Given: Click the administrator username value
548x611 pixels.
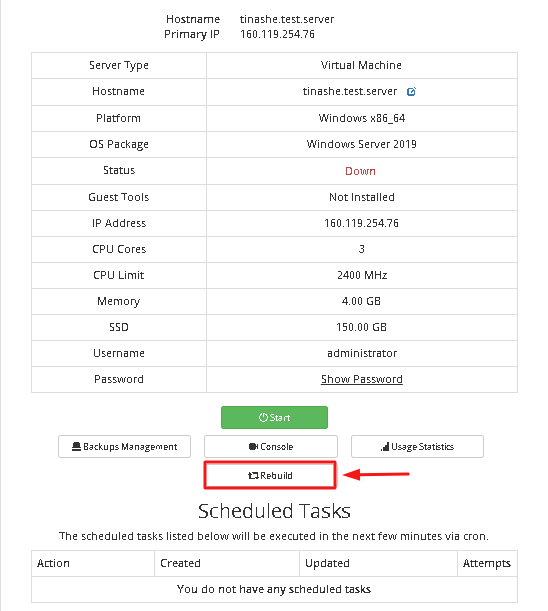Looking at the screenshot, I should point(362,353).
